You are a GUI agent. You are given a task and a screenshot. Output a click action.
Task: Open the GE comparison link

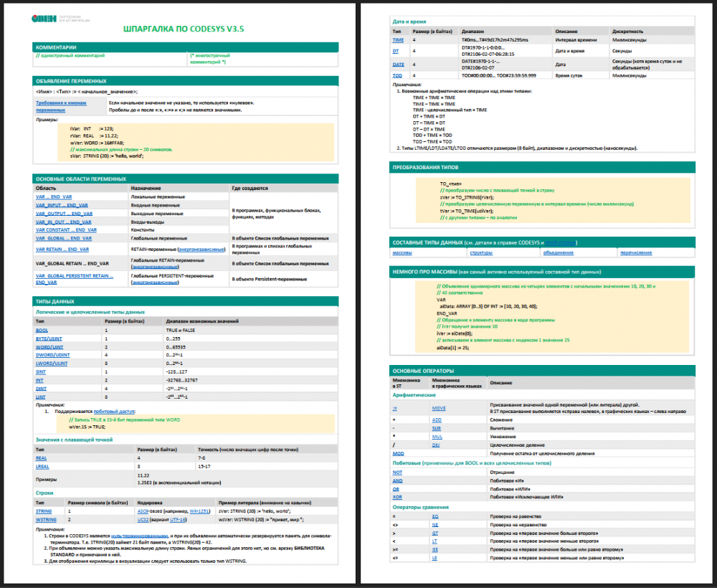coord(435,549)
